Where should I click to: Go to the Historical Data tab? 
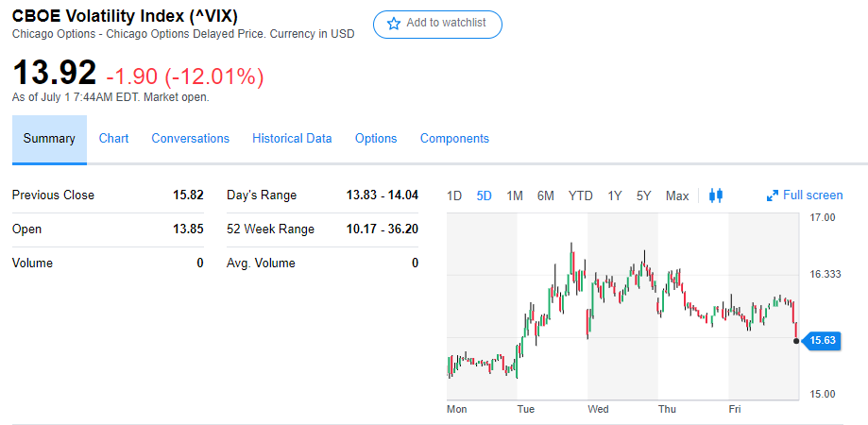[x=292, y=138]
